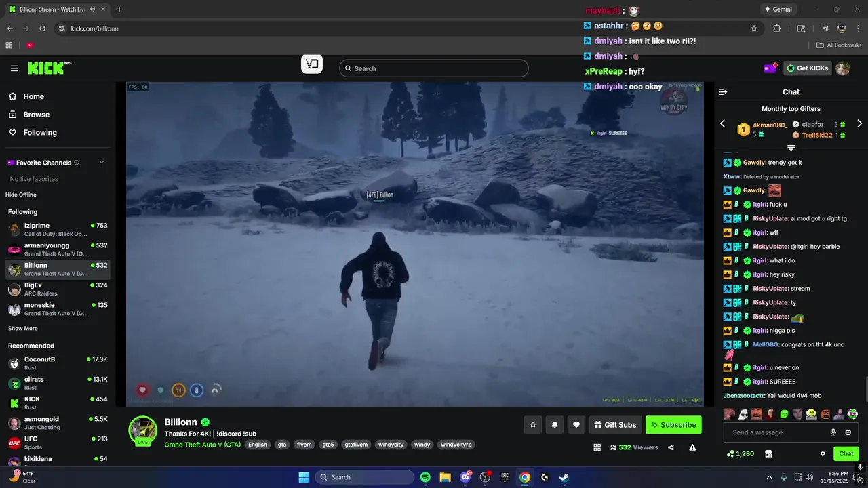
Task: Open Home in the sidebar
Action: click(x=33, y=96)
